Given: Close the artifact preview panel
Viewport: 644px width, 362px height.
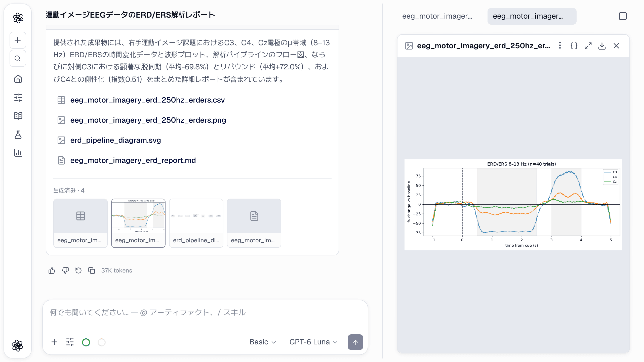Looking at the screenshot, I should pos(616,46).
